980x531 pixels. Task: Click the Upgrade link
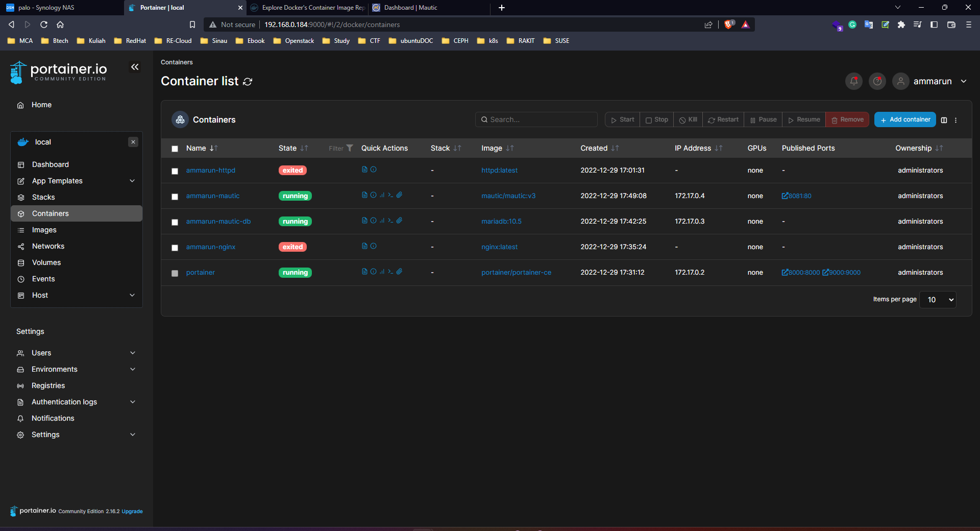pos(132,511)
